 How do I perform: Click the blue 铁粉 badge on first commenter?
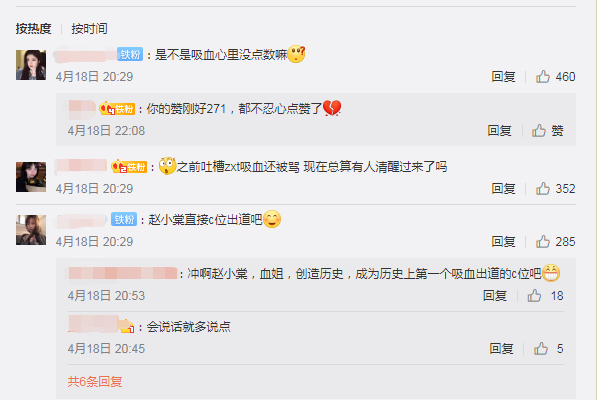(x=130, y=54)
